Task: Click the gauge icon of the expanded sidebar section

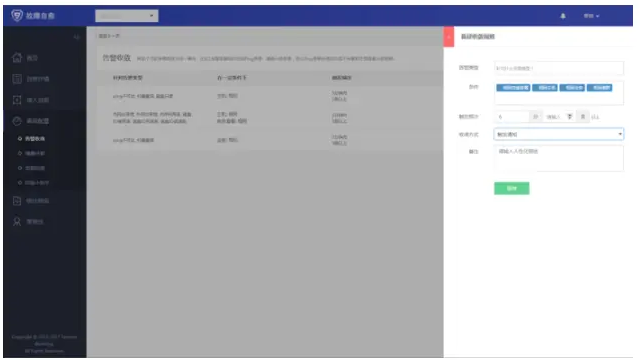Action: pos(17,121)
